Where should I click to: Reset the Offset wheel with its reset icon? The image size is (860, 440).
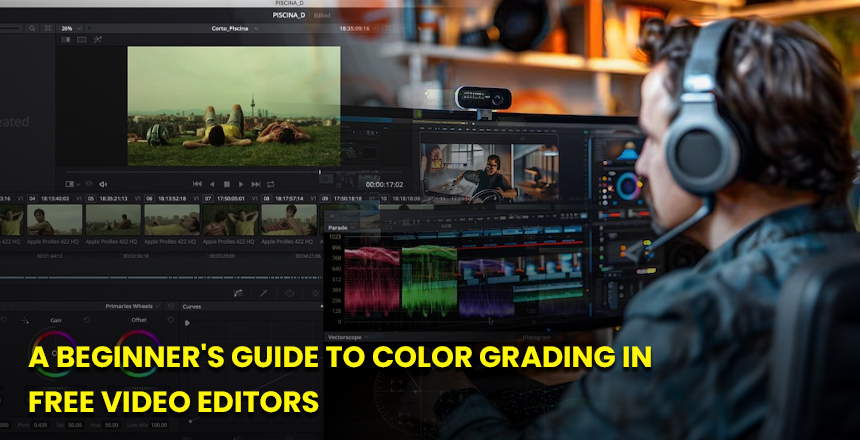[x=171, y=319]
